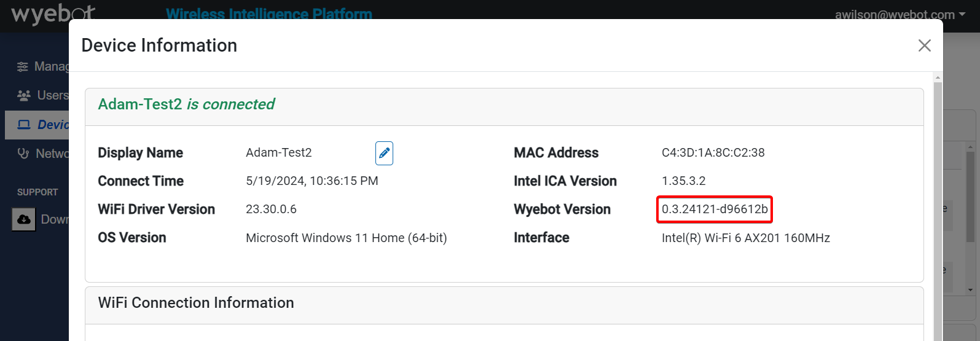Click the WiFi Connection Information section header
This screenshot has width=980, height=341.
[196, 303]
